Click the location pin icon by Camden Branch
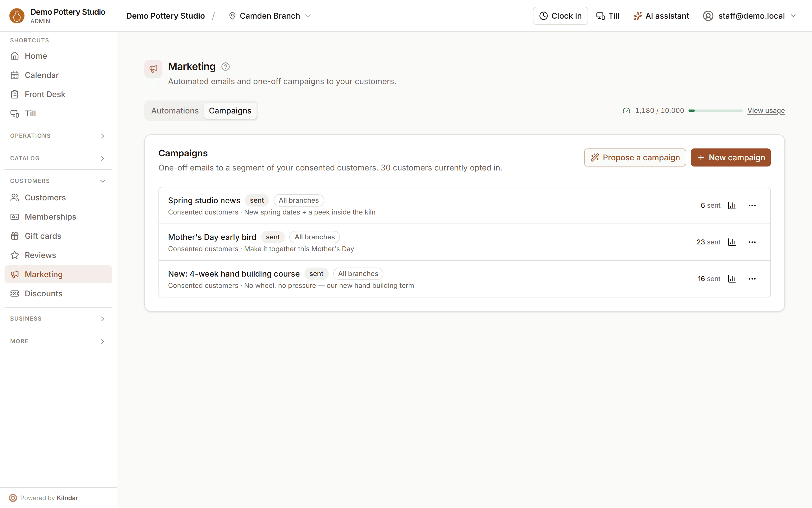The height and width of the screenshot is (508, 812). click(x=232, y=16)
